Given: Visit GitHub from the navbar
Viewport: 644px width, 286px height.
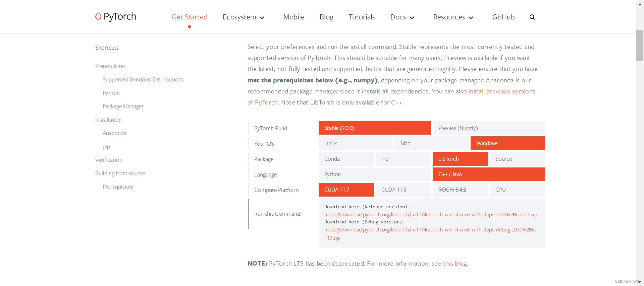Looking at the screenshot, I should (x=503, y=17).
